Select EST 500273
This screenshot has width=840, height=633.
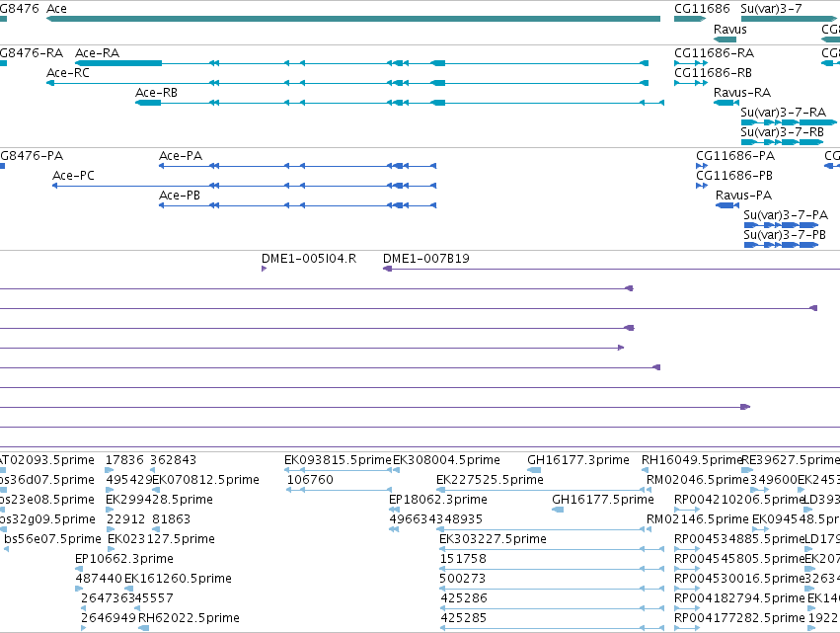552,589
